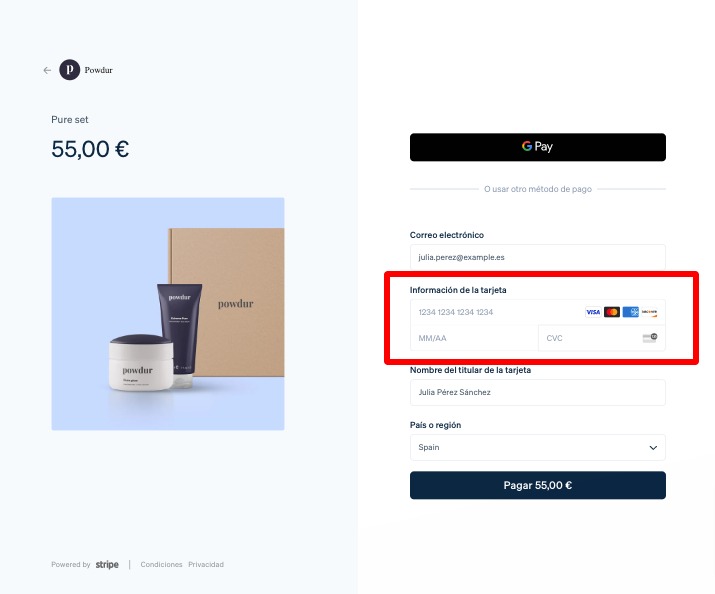Click the Stripe logo in the footer
Viewport: 715px width, 594px height.
click(x=107, y=564)
